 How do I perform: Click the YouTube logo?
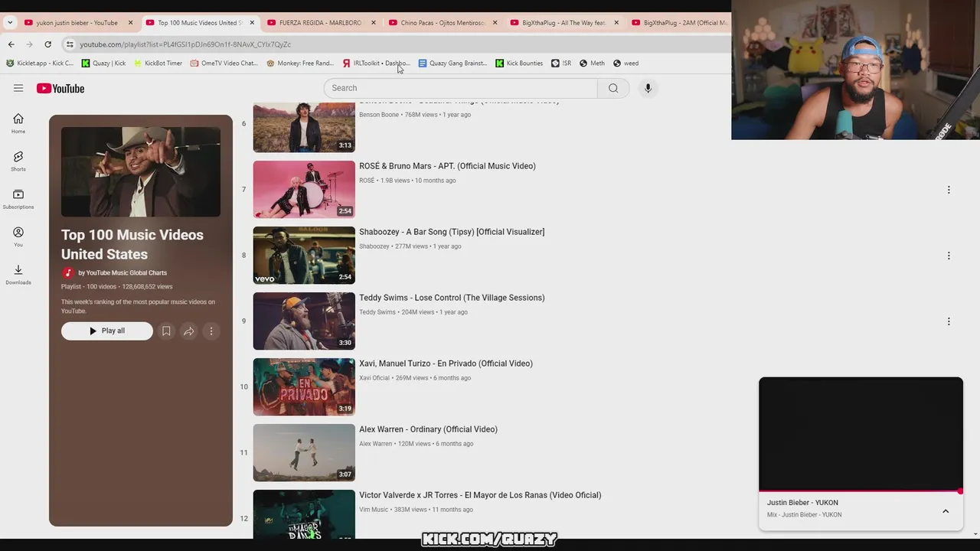pyautogui.click(x=60, y=89)
